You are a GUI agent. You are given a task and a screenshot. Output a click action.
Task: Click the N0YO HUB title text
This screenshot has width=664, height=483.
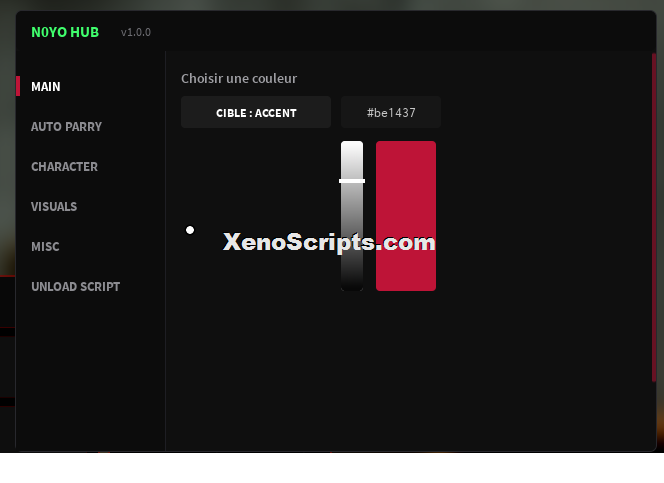[x=65, y=32]
